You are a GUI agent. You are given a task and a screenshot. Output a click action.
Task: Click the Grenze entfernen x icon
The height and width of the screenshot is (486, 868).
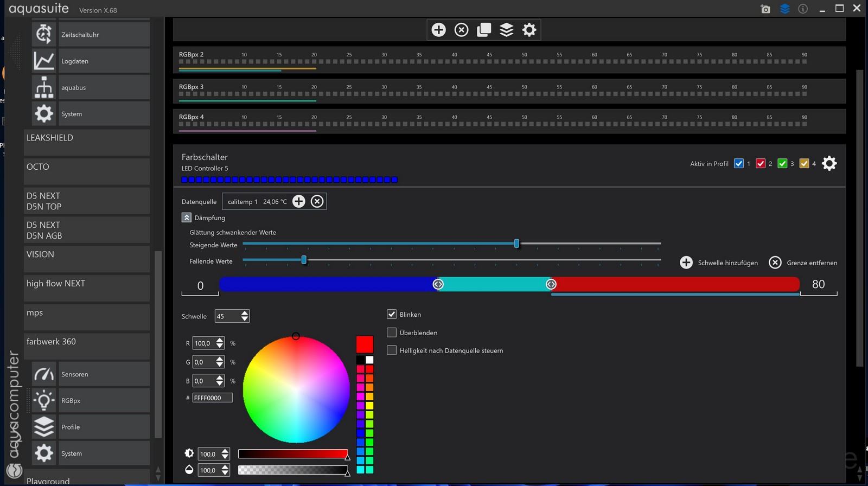[775, 263]
